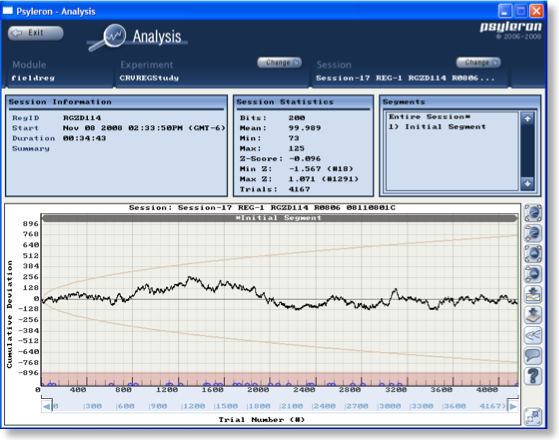Click fourth distribution view icon
The image size is (559, 440).
coord(533,274)
